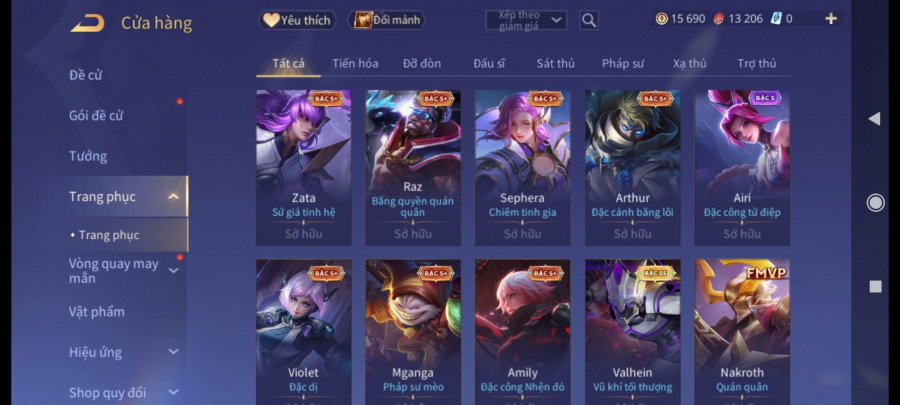Open the Xếp theo giảm giá dropdown
Image resolution: width=900 pixels, height=405 pixels.
pyautogui.click(x=526, y=20)
